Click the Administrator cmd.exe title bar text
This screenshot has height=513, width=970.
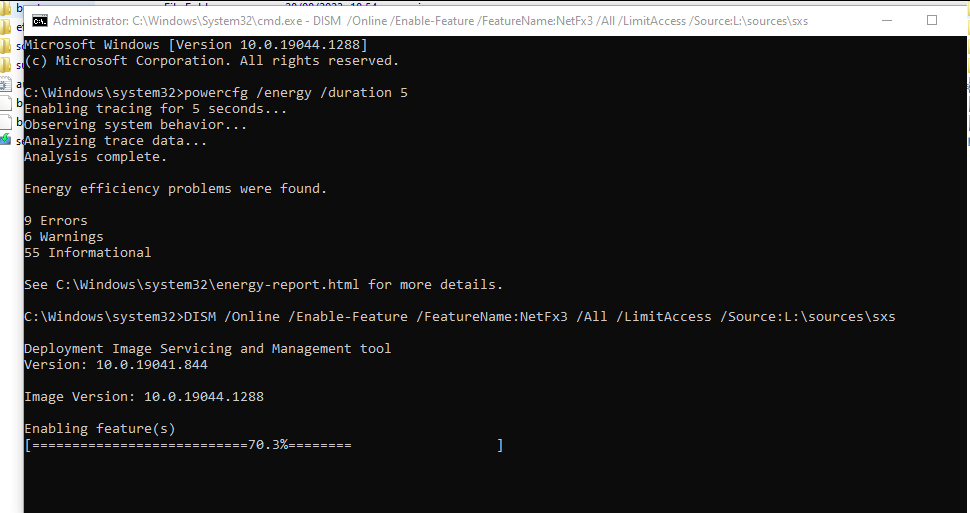431,21
